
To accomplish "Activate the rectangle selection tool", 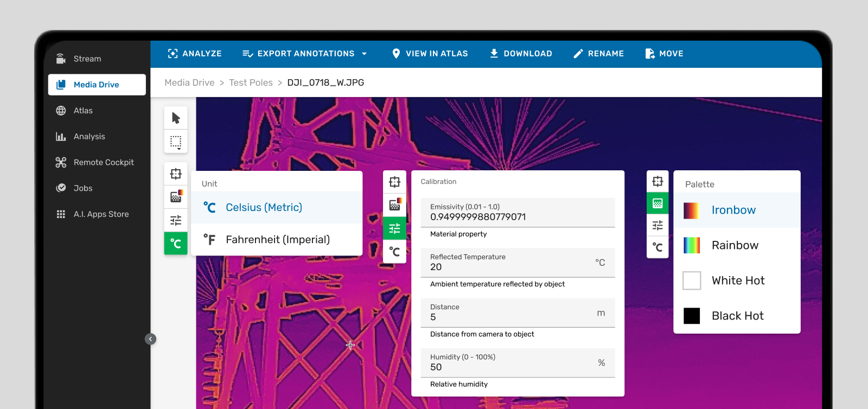I will pos(176,142).
